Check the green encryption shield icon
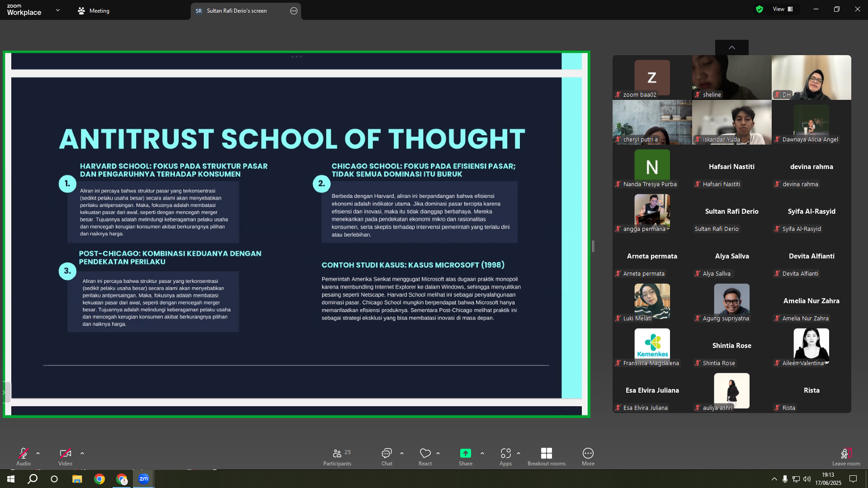 tap(759, 9)
